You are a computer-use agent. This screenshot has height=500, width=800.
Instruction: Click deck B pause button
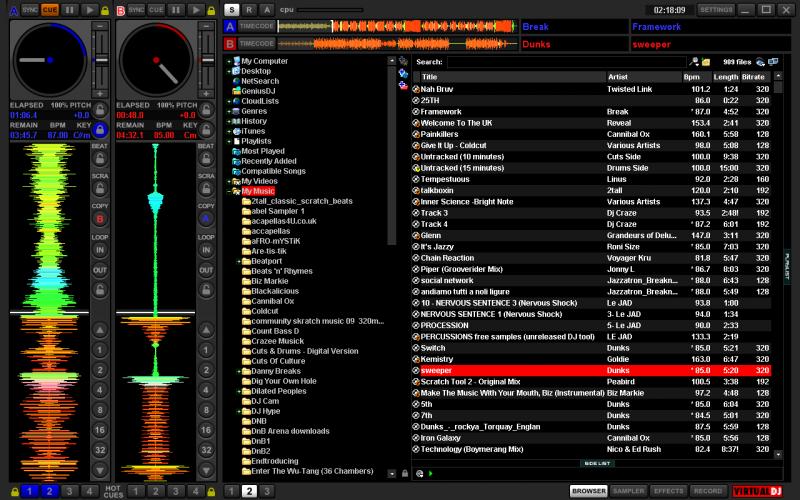(x=176, y=10)
